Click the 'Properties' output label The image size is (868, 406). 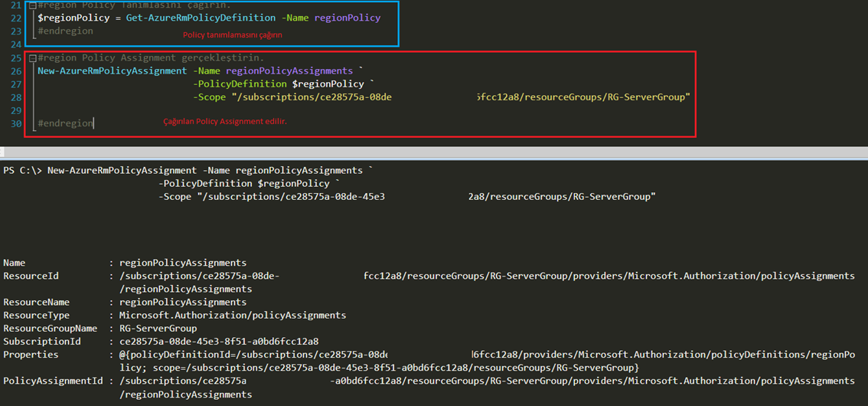tap(31, 355)
